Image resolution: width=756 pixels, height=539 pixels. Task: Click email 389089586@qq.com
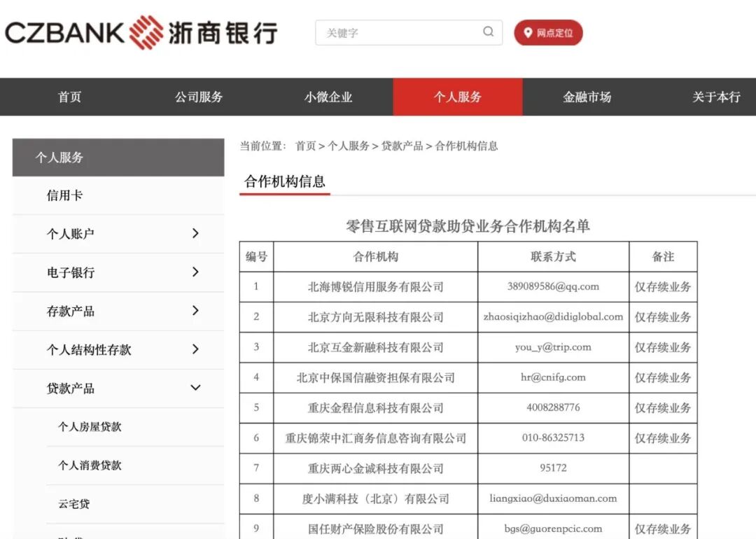click(553, 286)
